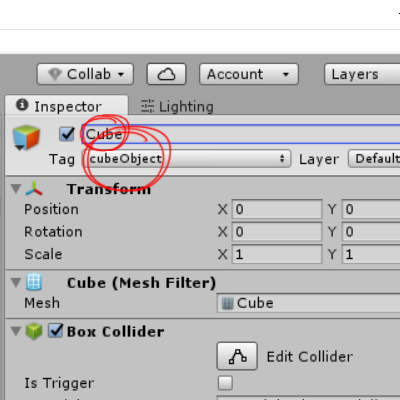Open the Layers dropdown
This screenshot has width=400, height=400.
click(x=362, y=74)
